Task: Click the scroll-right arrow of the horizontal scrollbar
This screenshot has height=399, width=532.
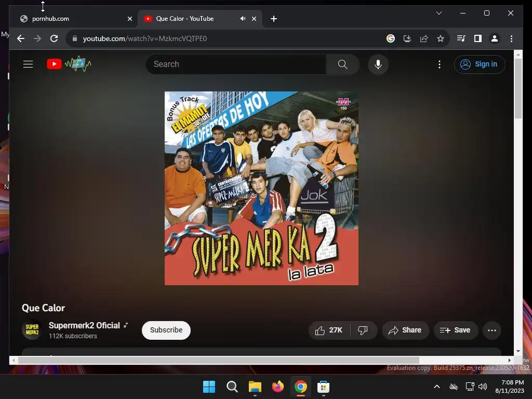Action: pos(509,360)
